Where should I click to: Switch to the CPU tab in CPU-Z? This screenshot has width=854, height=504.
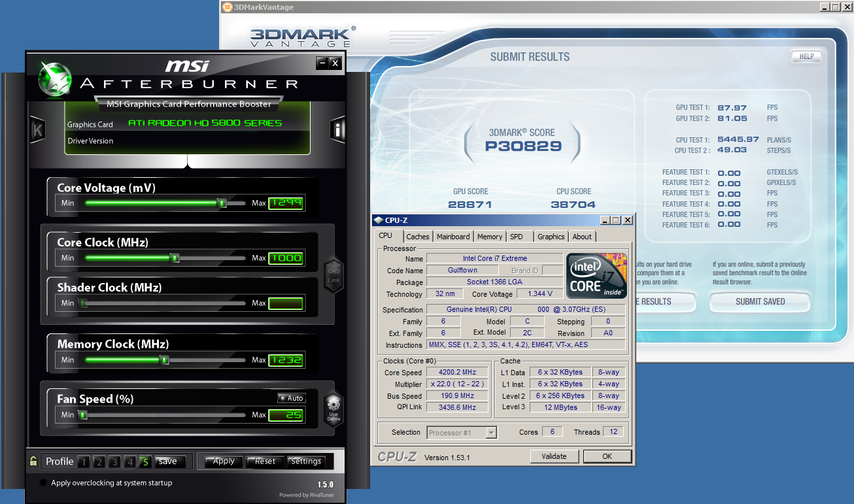[x=386, y=235]
